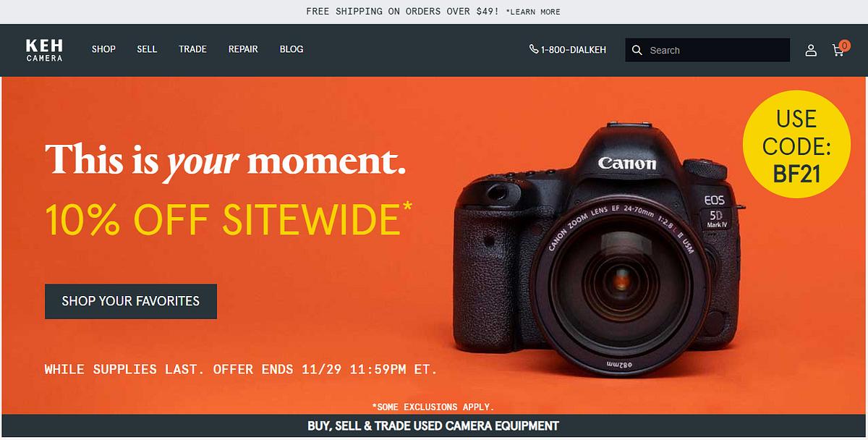Go to the REPAIR page
The image size is (868, 440).
click(243, 49)
